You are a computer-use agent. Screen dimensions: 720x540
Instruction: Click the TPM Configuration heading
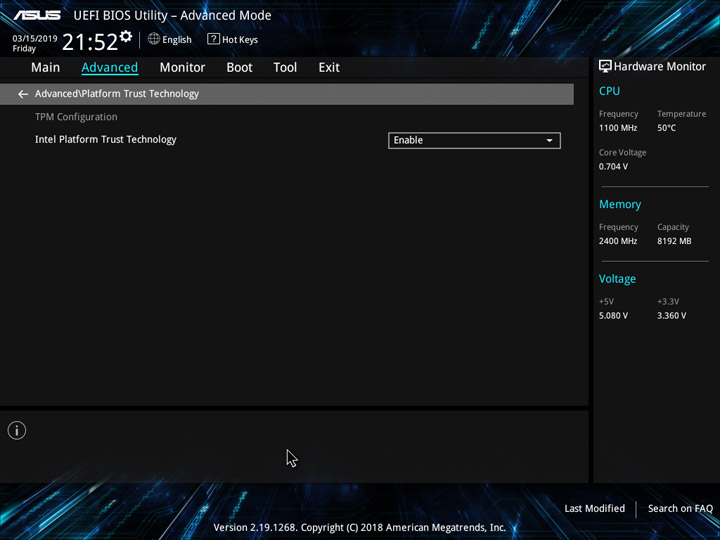coord(76,117)
